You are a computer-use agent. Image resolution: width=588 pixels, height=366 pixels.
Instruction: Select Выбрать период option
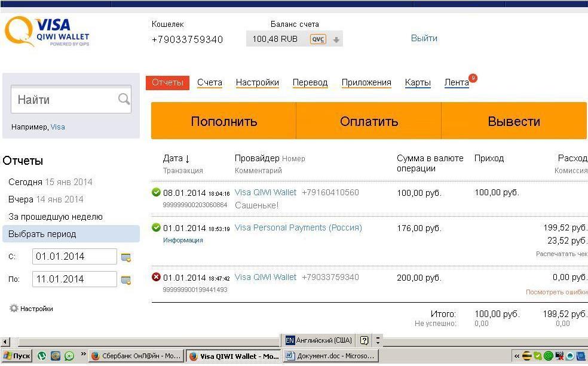coord(71,234)
